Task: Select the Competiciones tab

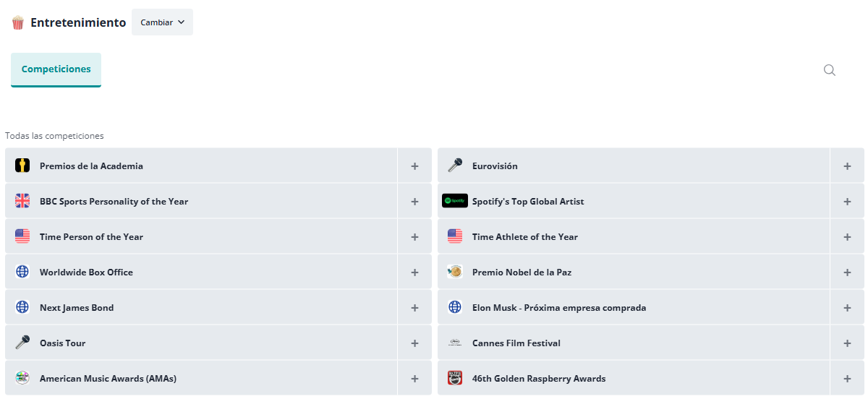Action: (56, 69)
